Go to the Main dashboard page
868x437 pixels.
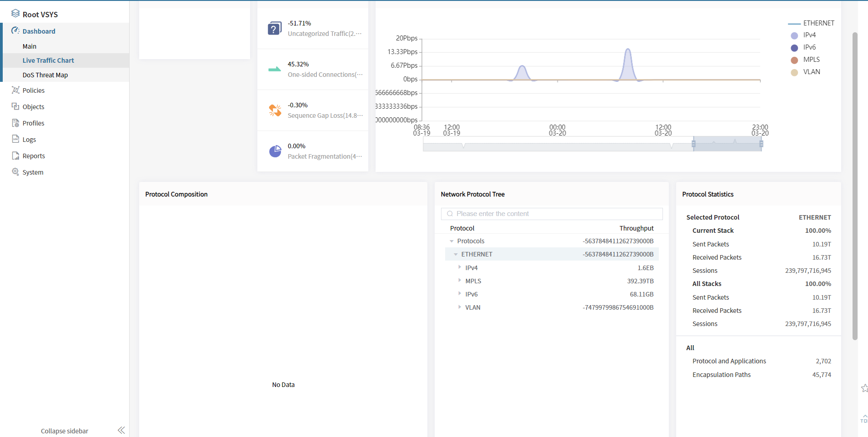pos(30,46)
